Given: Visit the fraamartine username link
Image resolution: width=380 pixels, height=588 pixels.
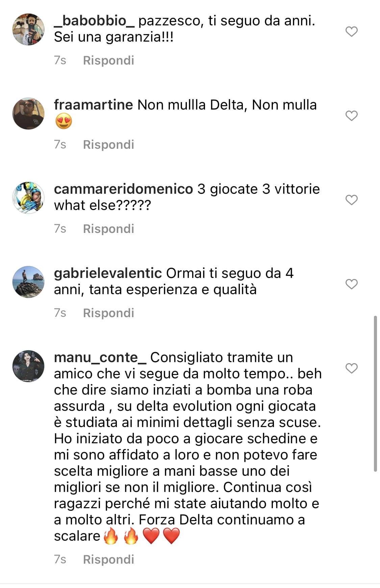Looking at the screenshot, I should tap(94, 105).
